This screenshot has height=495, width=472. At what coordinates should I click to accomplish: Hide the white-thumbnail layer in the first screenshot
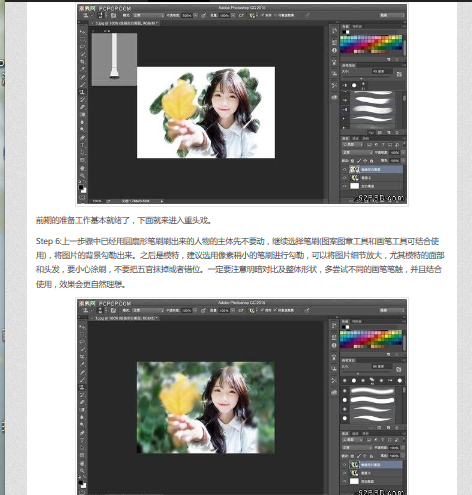pyautogui.click(x=345, y=186)
